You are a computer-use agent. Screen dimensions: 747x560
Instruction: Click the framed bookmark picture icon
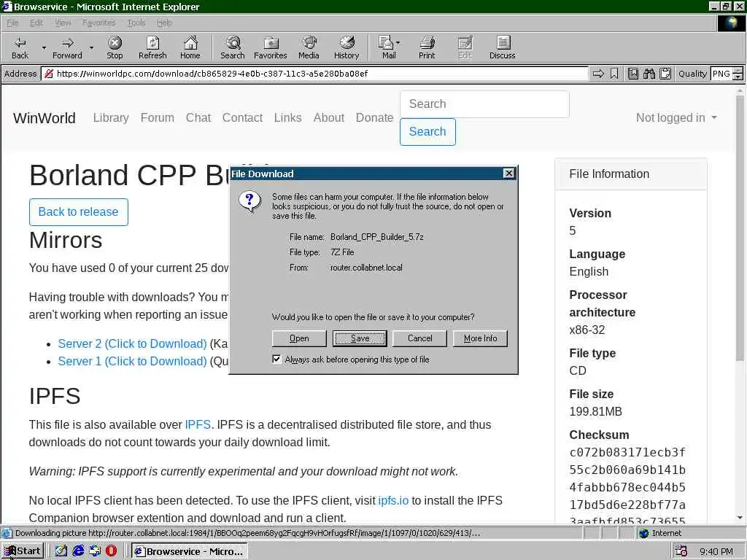pyautogui.click(x=633, y=74)
